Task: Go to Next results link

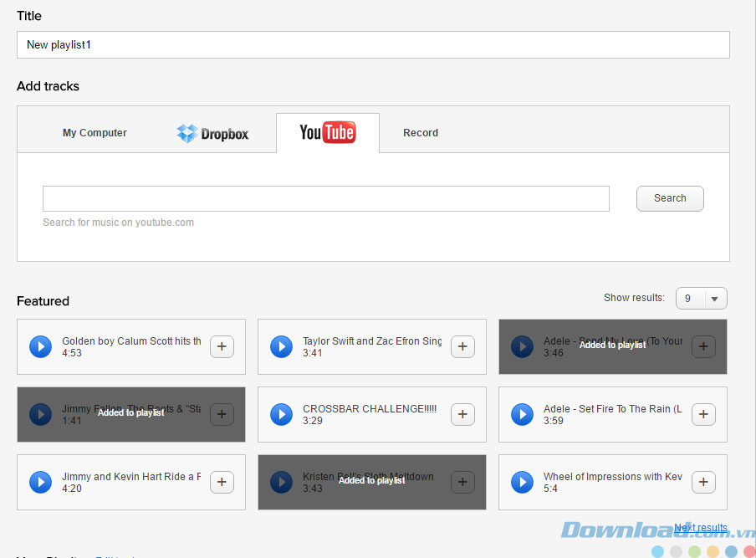Action: pos(700,528)
